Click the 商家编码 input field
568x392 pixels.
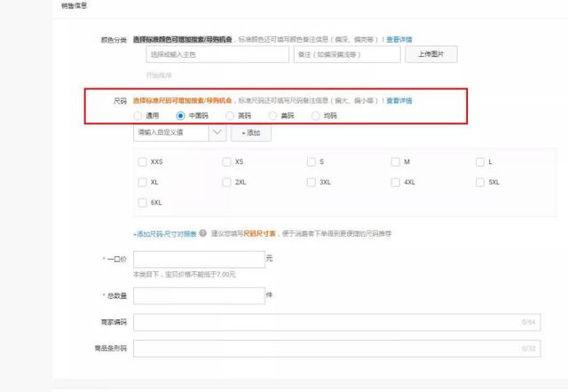(x=337, y=322)
